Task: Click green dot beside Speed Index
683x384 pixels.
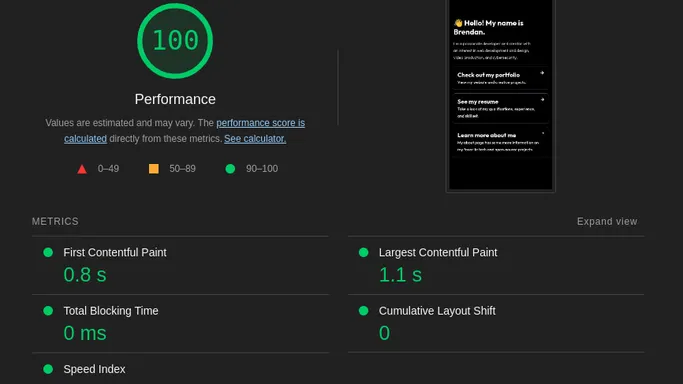Action: [x=48, y=369]
